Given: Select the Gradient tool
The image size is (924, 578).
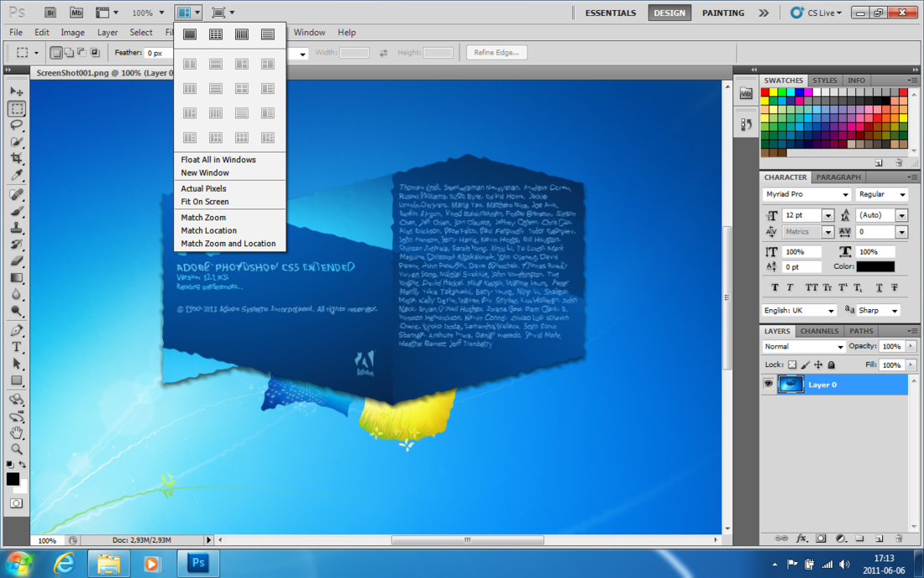Looking at the screenshot, I should pyautogui.click(x=17, y=277).
